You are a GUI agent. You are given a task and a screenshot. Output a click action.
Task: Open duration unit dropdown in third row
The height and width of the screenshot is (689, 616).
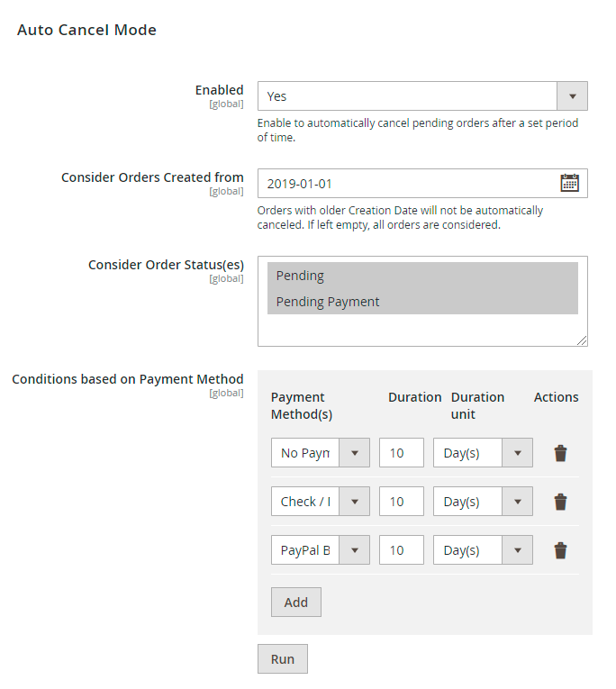point(483,550)
